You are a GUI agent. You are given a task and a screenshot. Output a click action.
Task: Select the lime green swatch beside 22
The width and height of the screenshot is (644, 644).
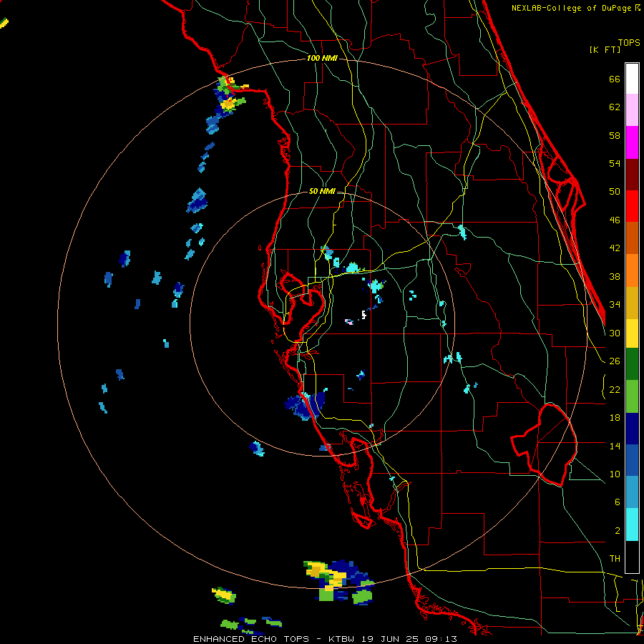coord(632,396)
